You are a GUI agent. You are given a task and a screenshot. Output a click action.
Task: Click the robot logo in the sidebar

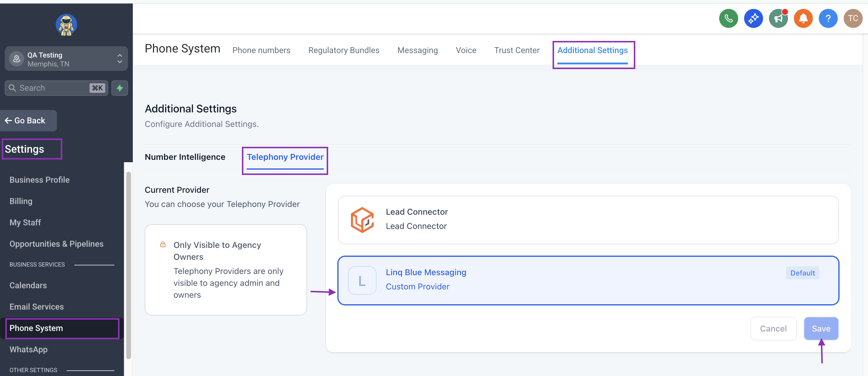click(66, 25)
